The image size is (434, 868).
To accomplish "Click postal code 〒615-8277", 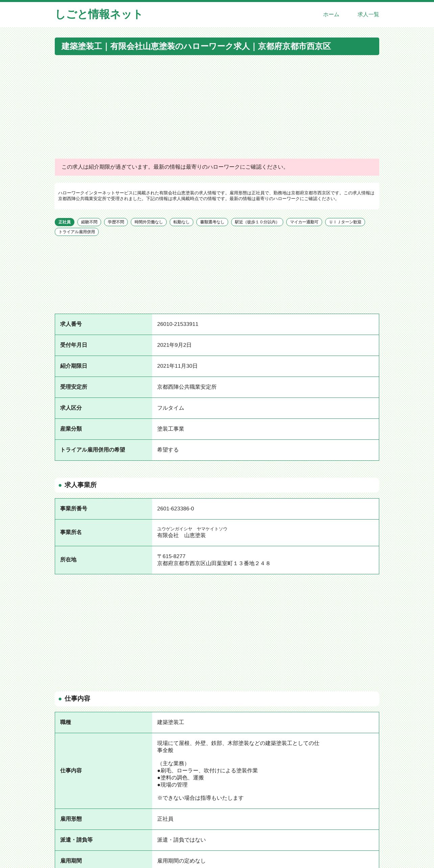I will coord(171,556).
